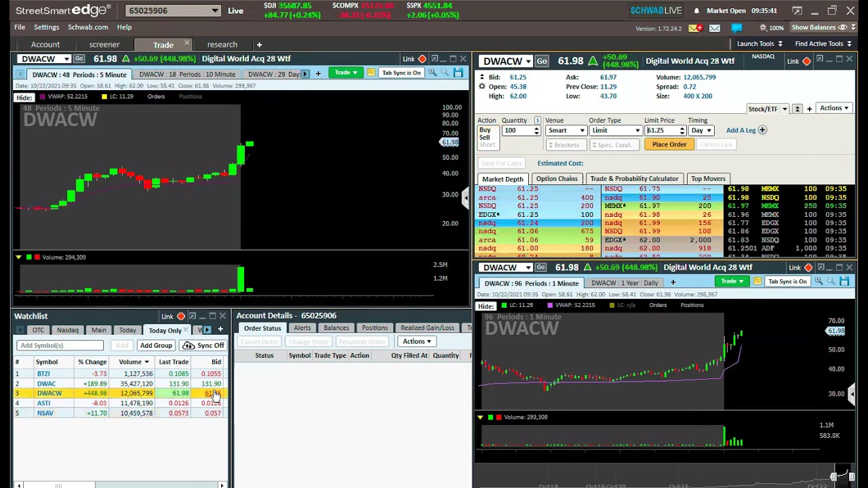The image size is (868, 488).
Task: Toggle Link diamond in left chart window
Action: 422,59
